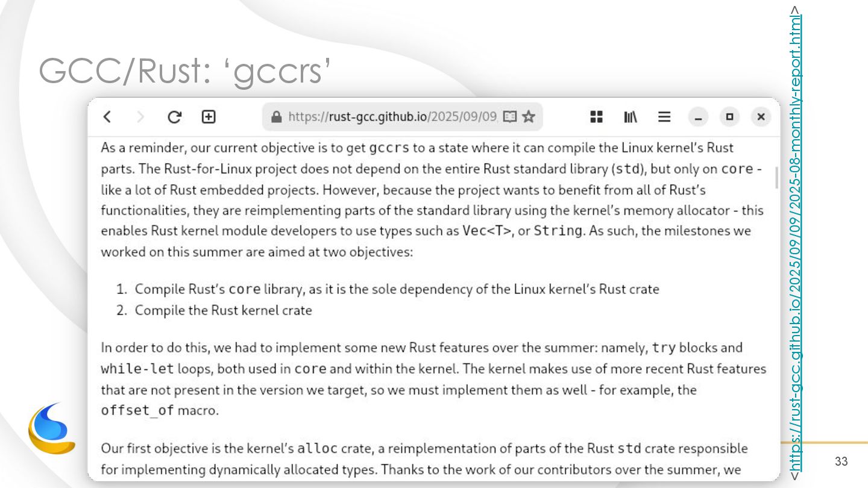Open the bookmarks library icon
Image resolution: width=868 pixels, height=488 pixels.
click(x=631, y=117)
